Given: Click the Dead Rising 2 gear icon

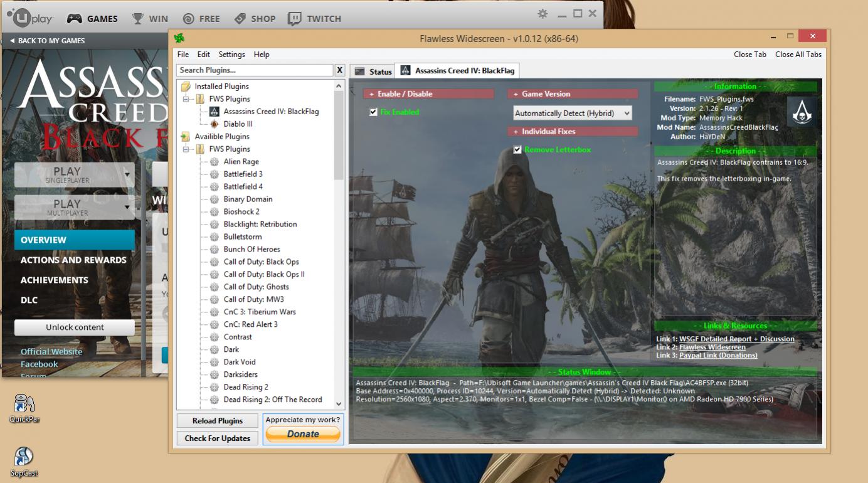Looking at the screenshot, I should click(x=214, y=387).
